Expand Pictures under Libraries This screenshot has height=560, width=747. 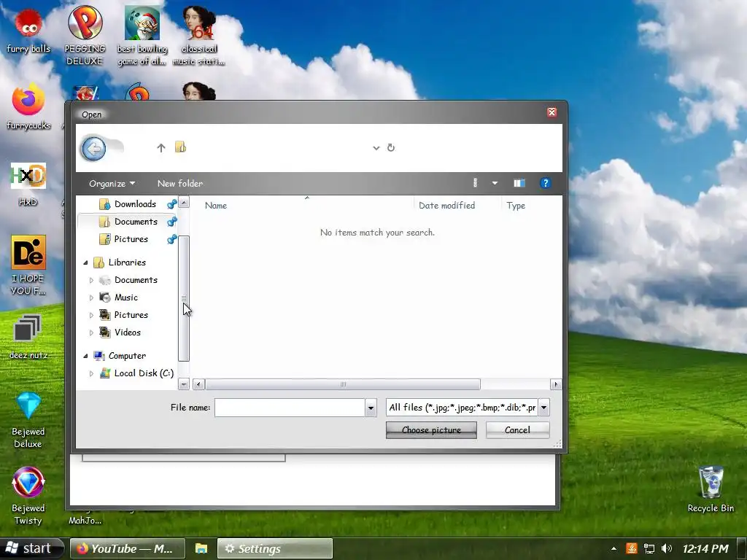(x=91, y=315)
